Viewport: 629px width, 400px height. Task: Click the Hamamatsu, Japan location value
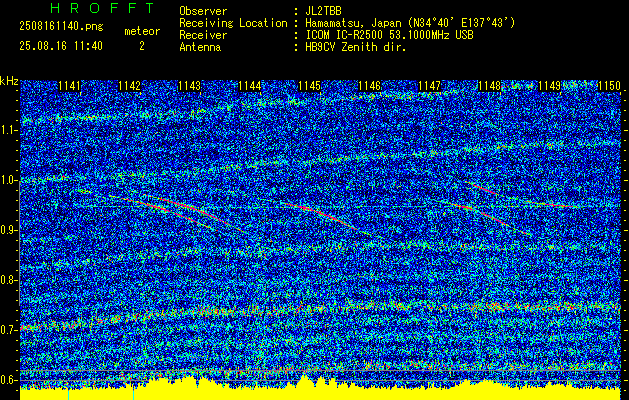pyautogui.click(x=410, y=23)
